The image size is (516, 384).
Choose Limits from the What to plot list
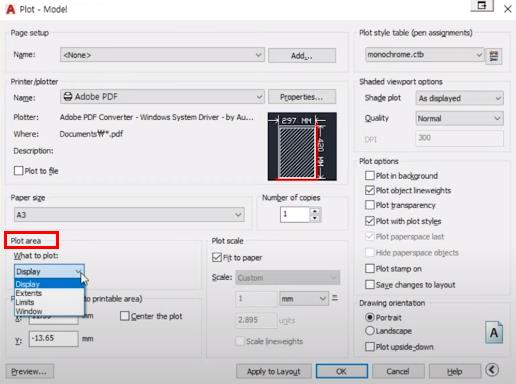coord(49,302)
